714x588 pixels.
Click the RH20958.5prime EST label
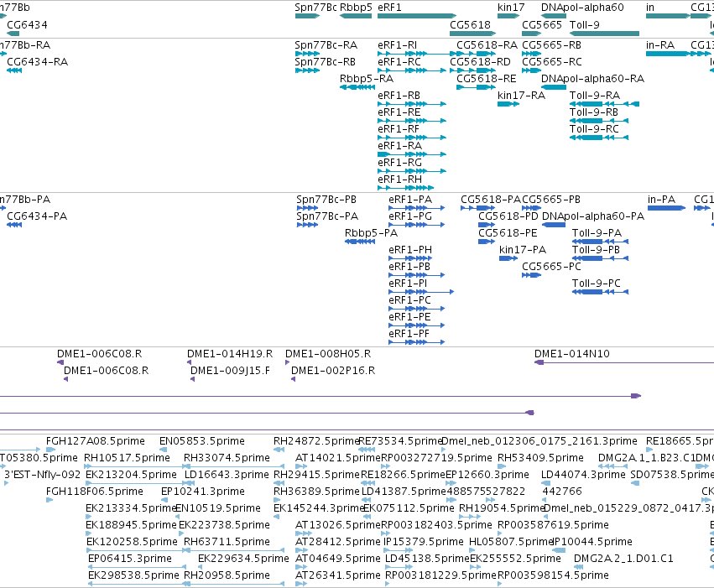click(x=227, y=575)
